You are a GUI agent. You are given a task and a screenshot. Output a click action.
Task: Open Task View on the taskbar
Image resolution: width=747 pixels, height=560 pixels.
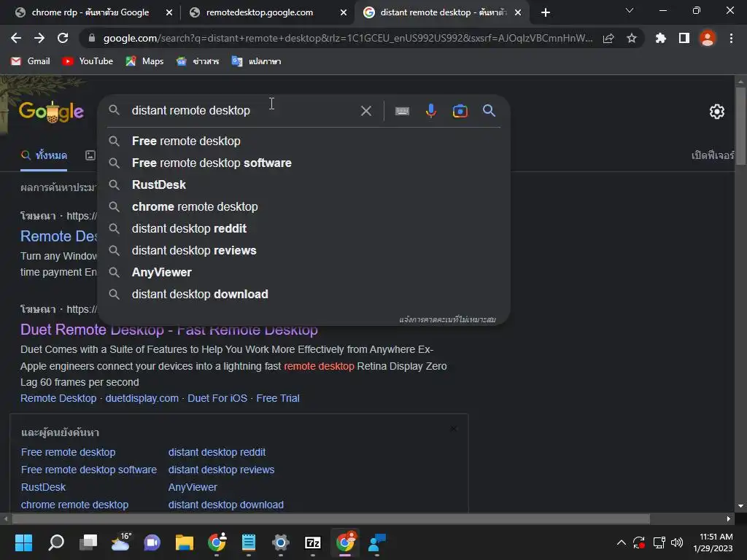[88, 542]
